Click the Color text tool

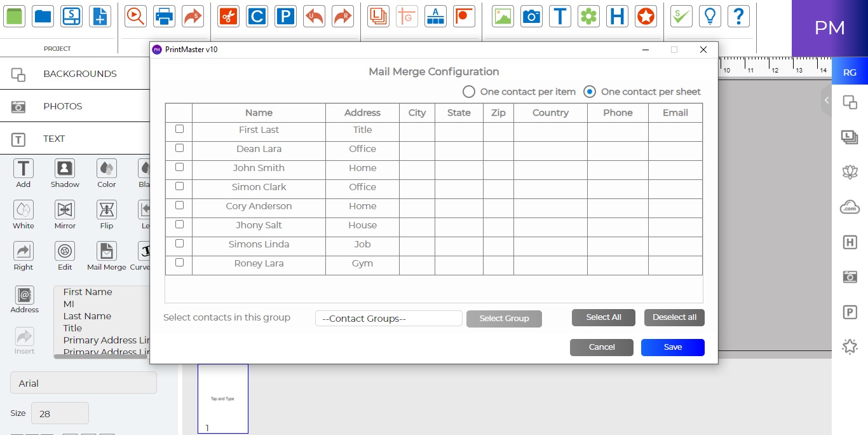pyautogui.click(x=106, y=173)
